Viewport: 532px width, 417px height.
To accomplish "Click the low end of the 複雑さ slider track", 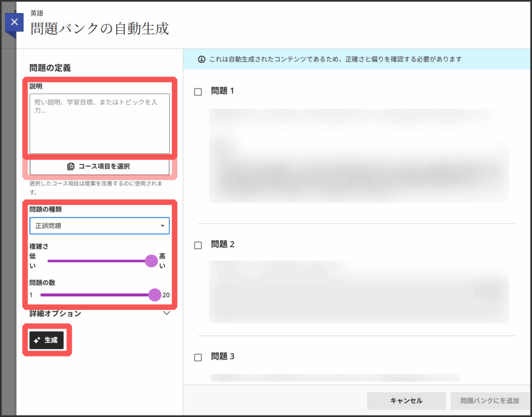I will [x=50, y=261].
